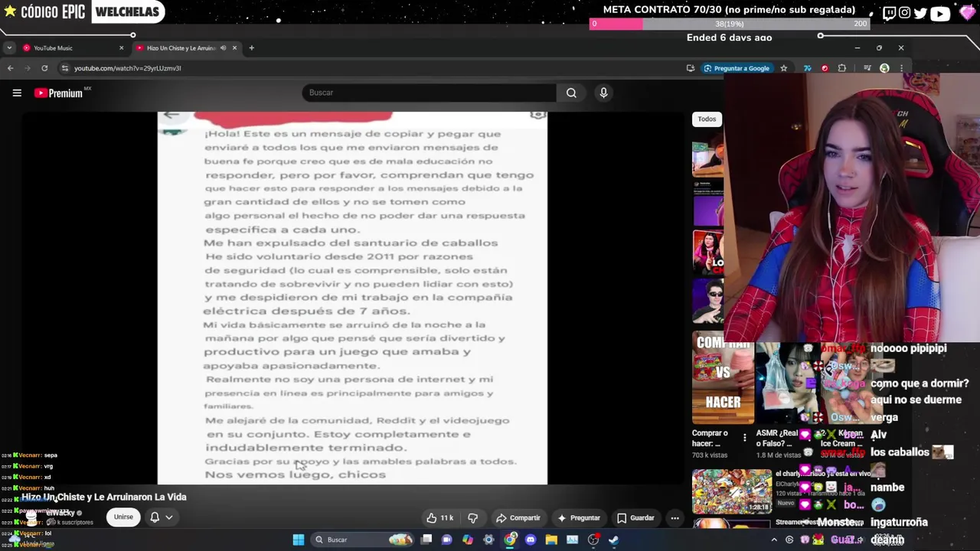Open the red circular extension icon
The width and height of the screenshot is (980, 551).
tap(825, 68)
